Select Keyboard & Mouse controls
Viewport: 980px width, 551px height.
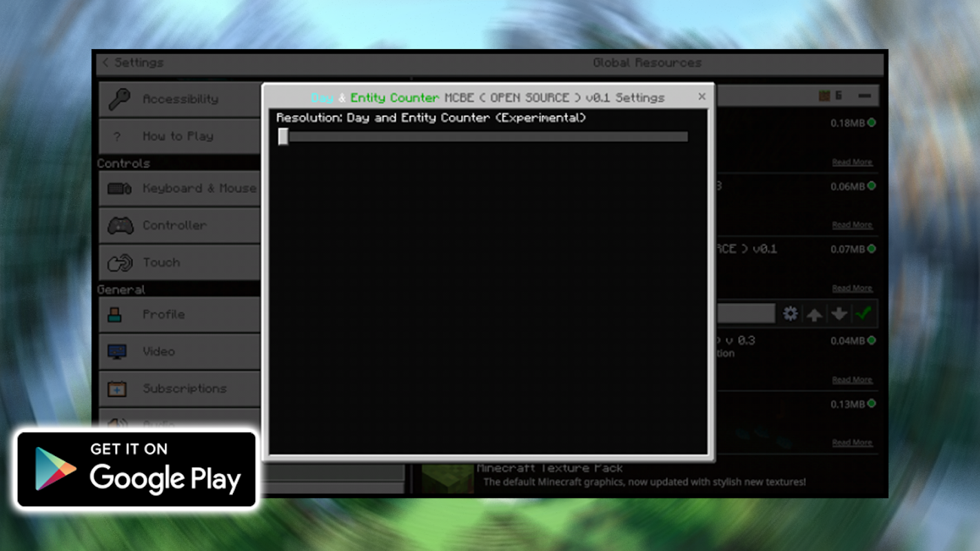(x=180, y=188)
